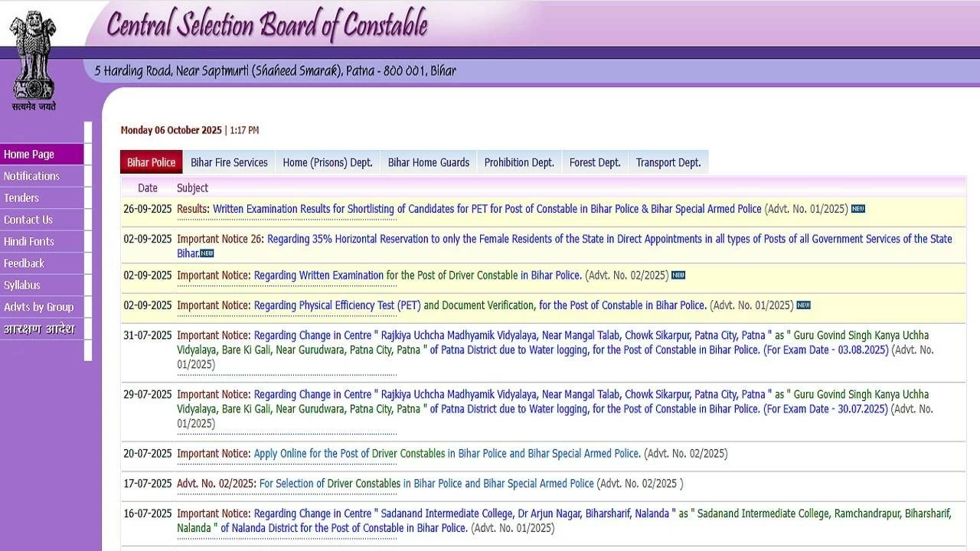Click NEW badge beside PET document verification notice
Viewport: 980px width, 551px height.
(x=803, y=305)
